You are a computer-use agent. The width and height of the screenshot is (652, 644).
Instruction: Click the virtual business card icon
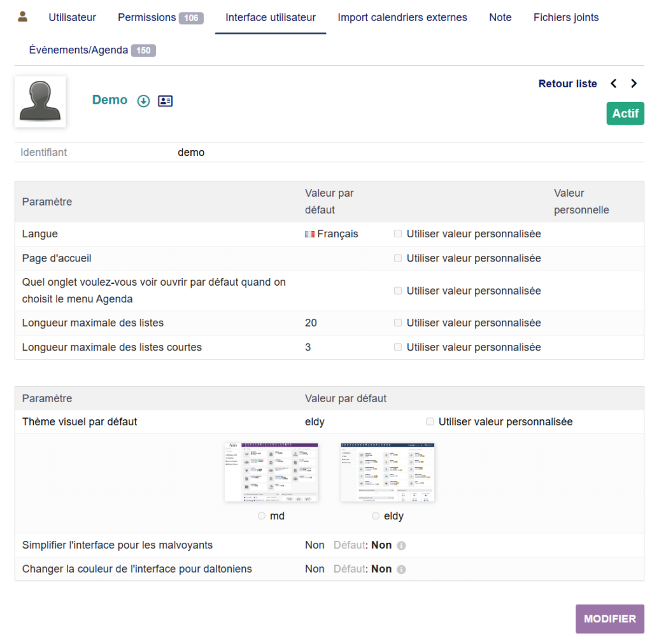tap(166, 101)
